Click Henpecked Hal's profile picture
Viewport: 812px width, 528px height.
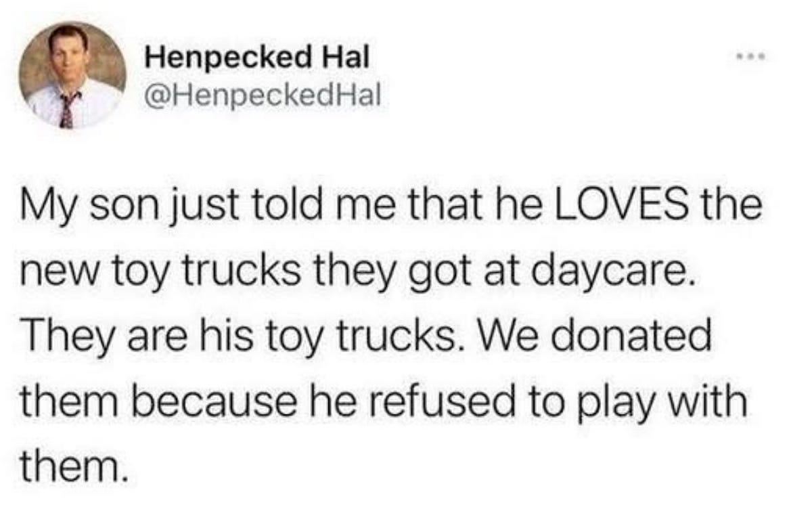pos(72,74)
